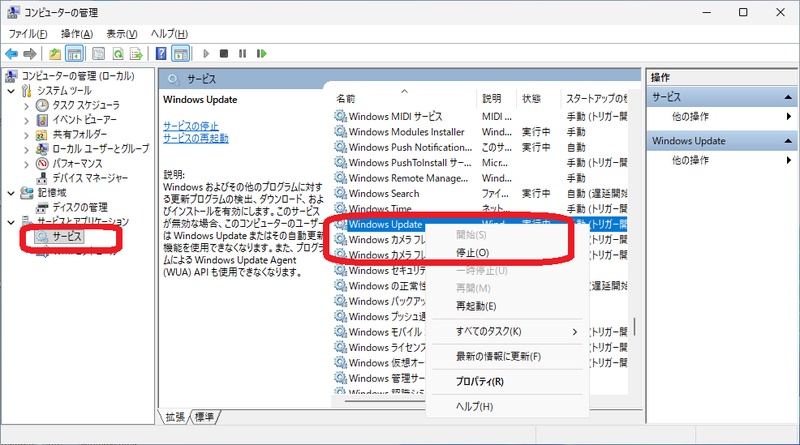Open Help via the question mark icon
The height and width of the screenshot is (445, 800).
(161, 54)
